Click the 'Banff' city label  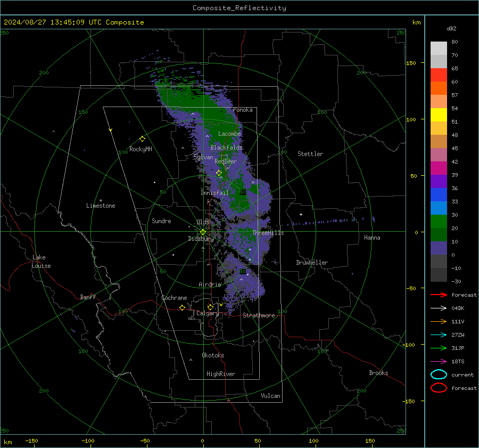[88, 297]
